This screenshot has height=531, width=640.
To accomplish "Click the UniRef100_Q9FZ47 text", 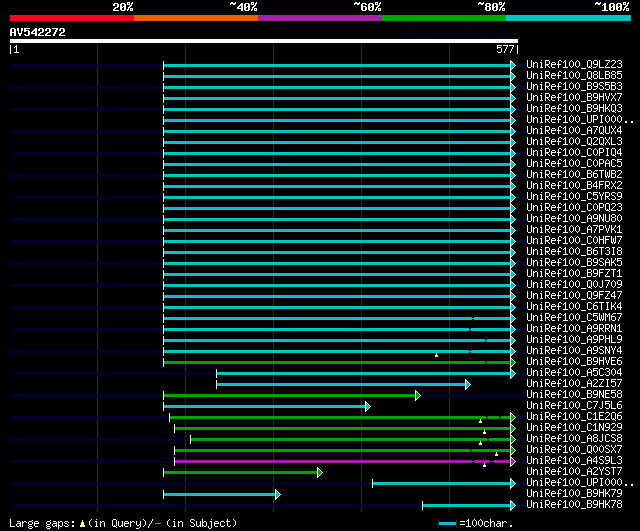I will click(574, 296).
